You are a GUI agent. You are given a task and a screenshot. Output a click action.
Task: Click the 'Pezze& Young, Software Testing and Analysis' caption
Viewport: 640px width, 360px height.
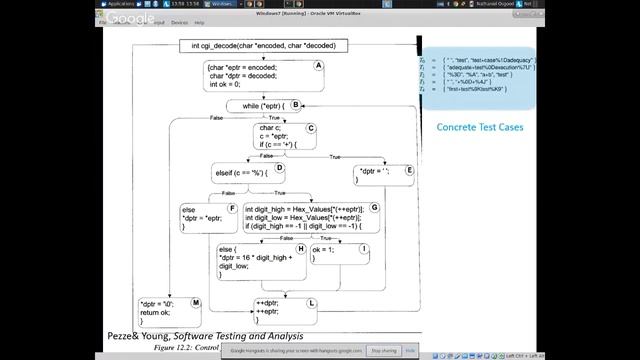point(205,336)
